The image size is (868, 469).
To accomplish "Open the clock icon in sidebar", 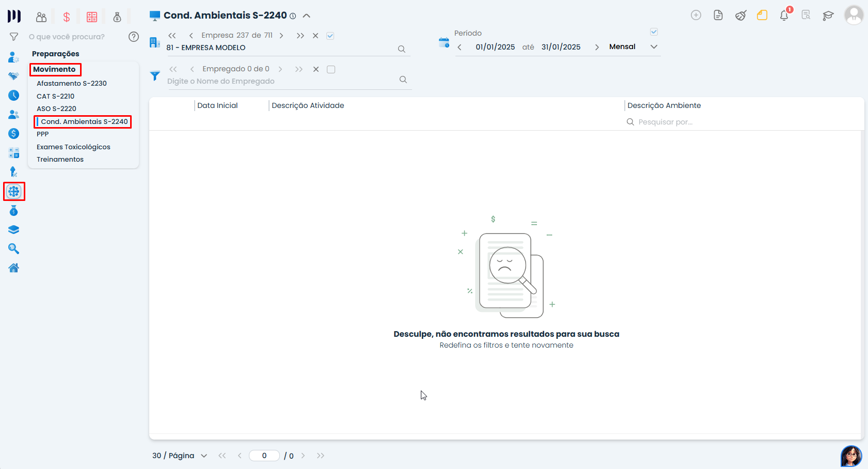I will tap(14, 96).
